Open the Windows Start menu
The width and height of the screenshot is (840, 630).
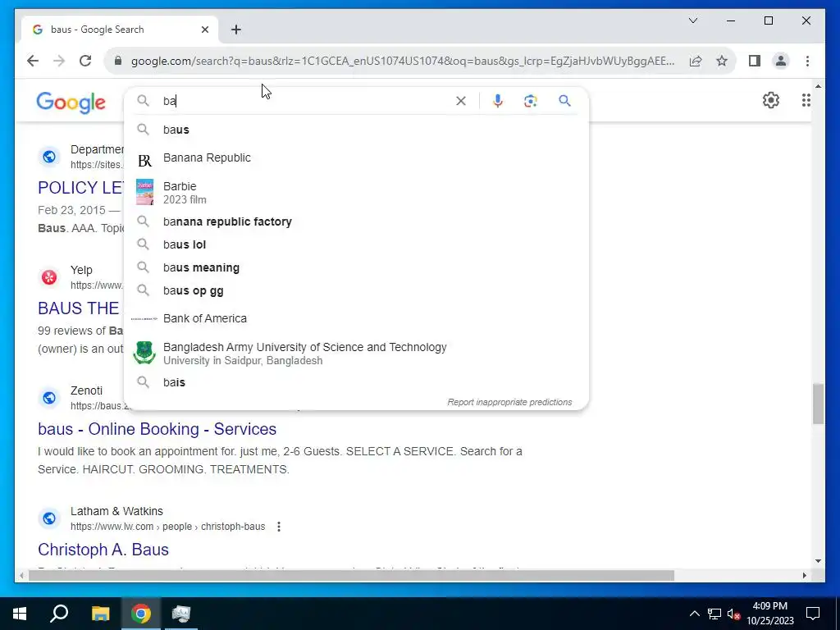point(20,614)
